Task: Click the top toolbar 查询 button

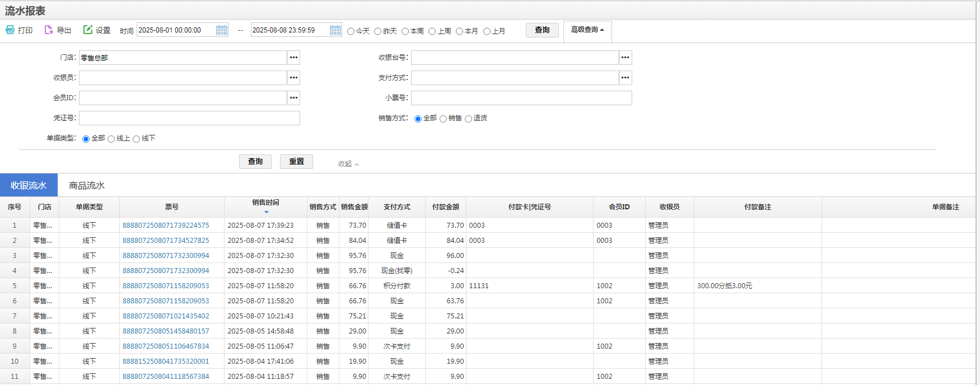Action: (542, 30)
